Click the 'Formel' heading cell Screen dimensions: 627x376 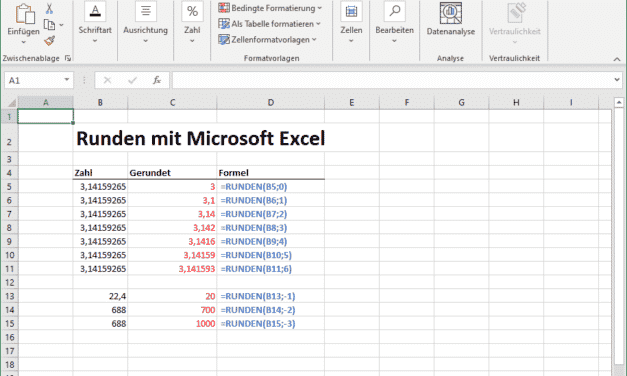click(x=271, y=173)
